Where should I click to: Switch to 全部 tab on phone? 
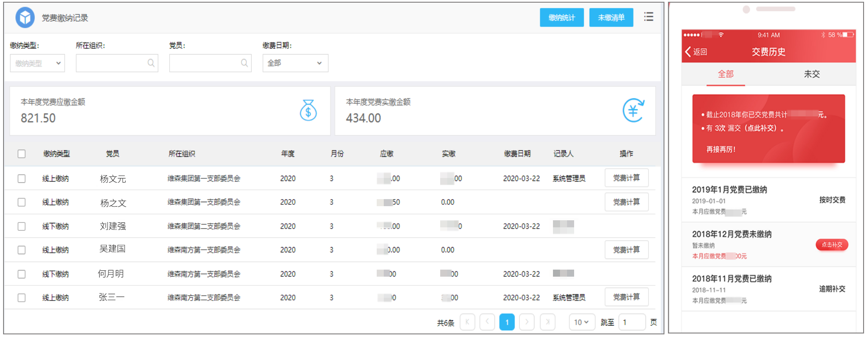click(726, 74)
